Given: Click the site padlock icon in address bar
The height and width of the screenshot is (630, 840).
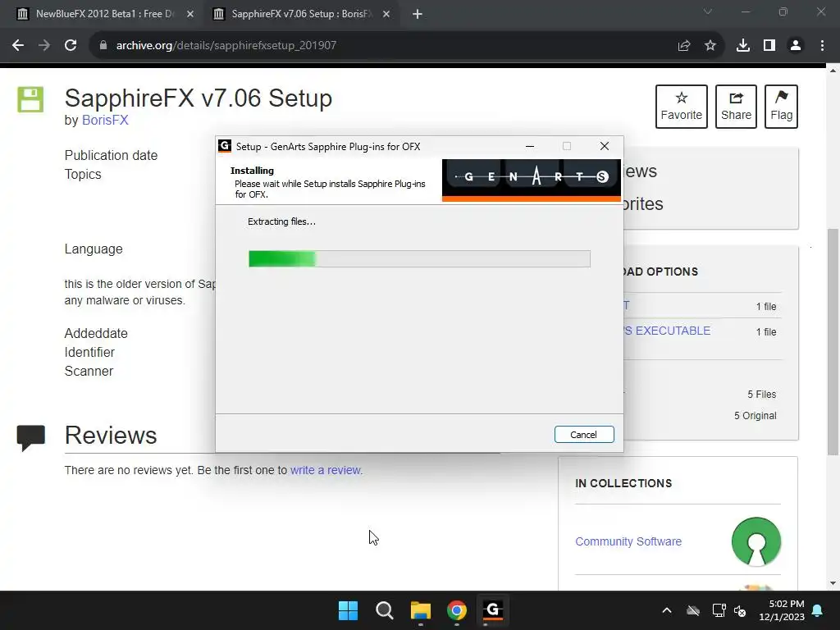Looking at the screenshot, I should pyautogui.click(x=103, y=46).
